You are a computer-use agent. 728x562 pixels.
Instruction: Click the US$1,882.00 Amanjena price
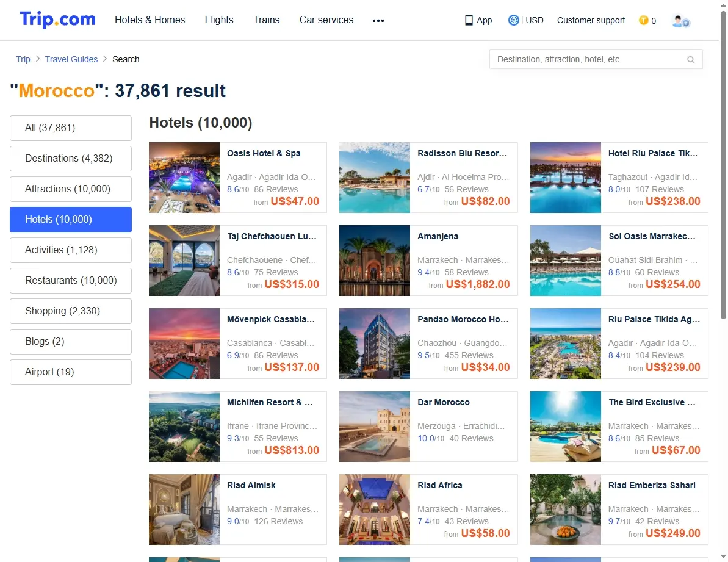[x=478, y=284]
